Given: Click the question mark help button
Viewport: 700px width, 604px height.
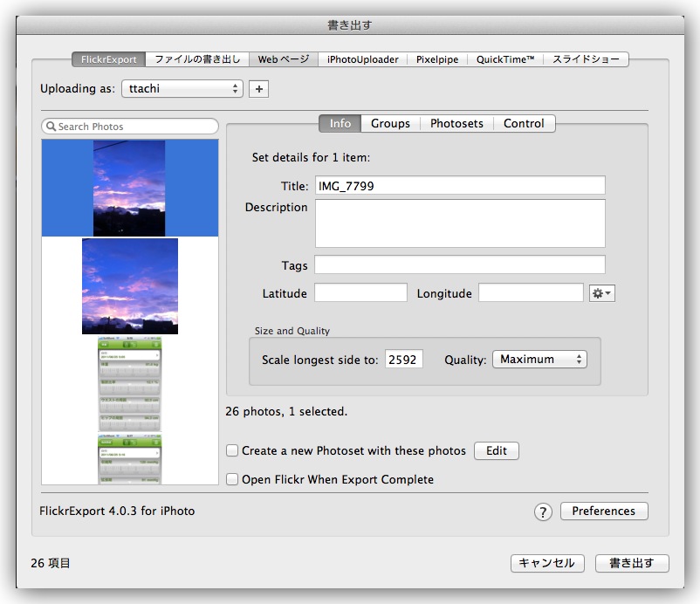Looking at the screenshot, I should [x=543, y=512].
